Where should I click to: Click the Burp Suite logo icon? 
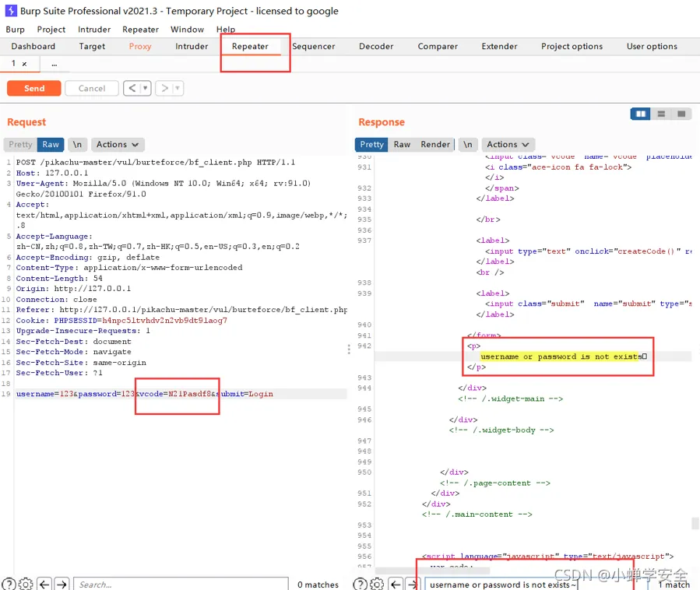pos(11,10)
